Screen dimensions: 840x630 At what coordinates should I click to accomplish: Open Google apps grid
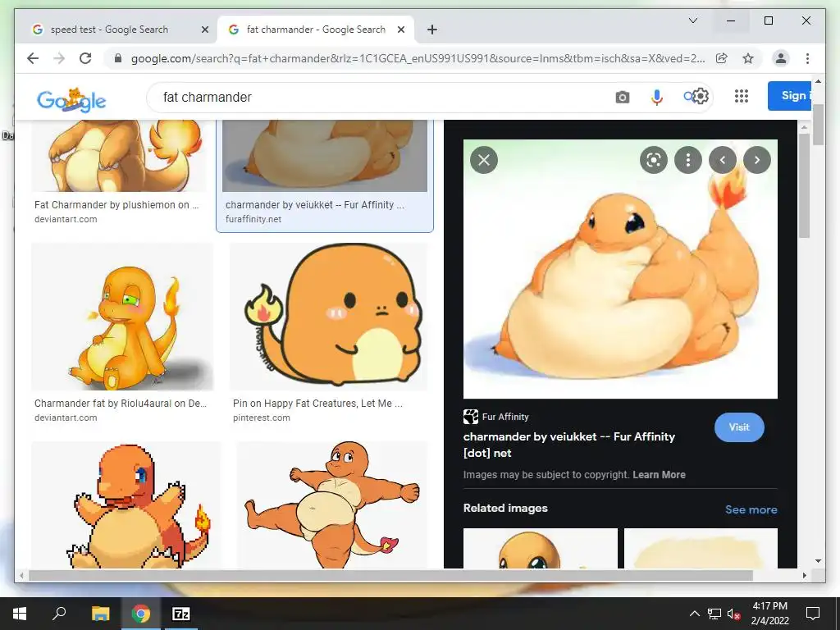tap(742, 97)
